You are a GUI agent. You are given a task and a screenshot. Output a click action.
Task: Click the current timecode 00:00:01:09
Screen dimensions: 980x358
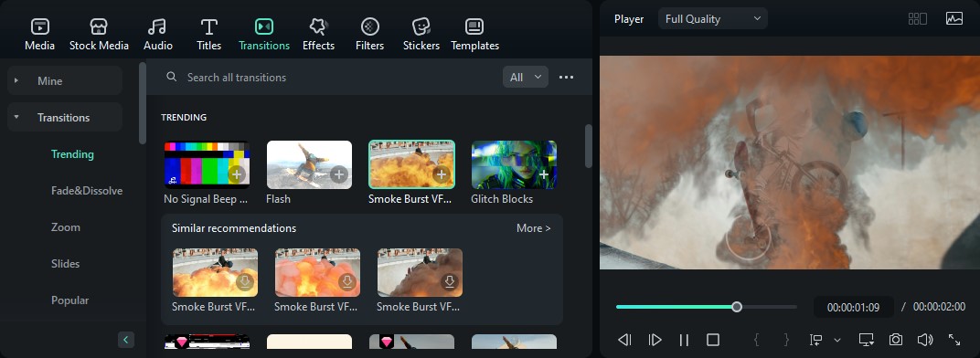[853, 308]
